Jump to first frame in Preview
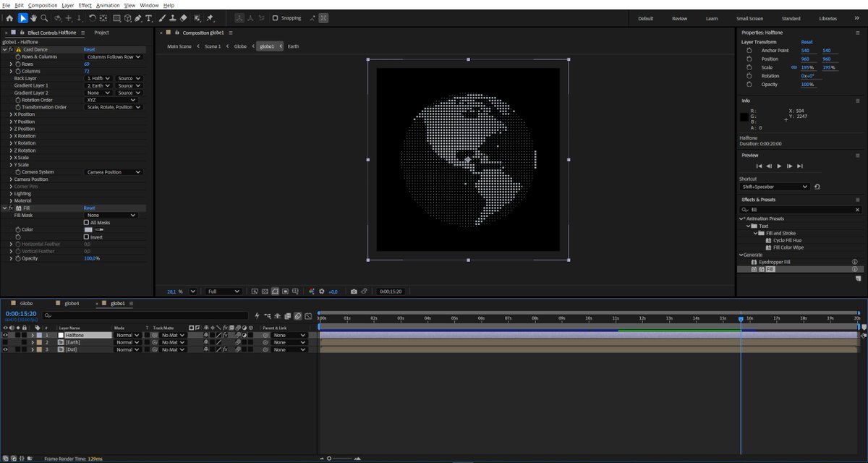 coord(759,166)
